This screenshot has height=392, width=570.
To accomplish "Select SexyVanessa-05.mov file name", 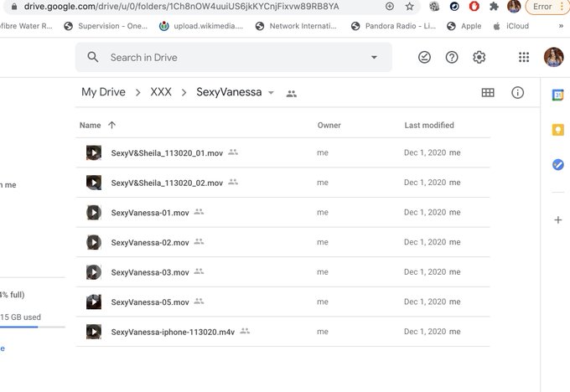I will click(x=150, y=302).
